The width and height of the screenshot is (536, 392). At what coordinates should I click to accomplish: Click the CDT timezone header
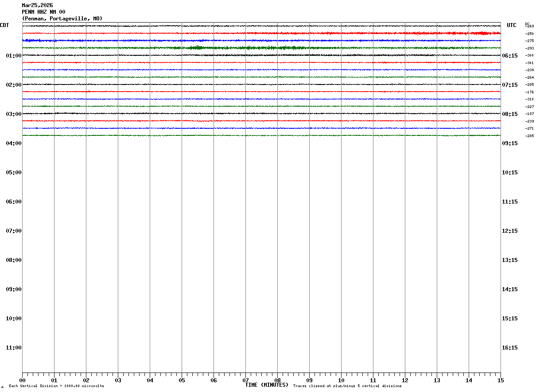4,25
